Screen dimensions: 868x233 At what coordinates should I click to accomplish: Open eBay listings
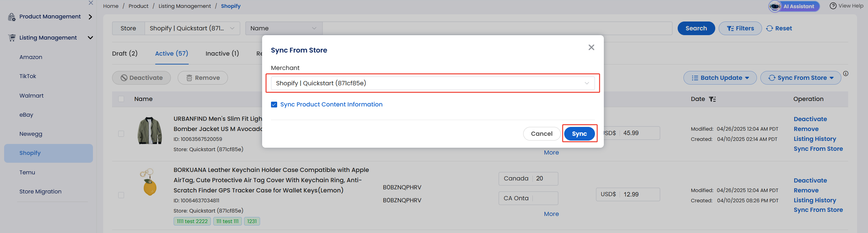pos(26,115)
